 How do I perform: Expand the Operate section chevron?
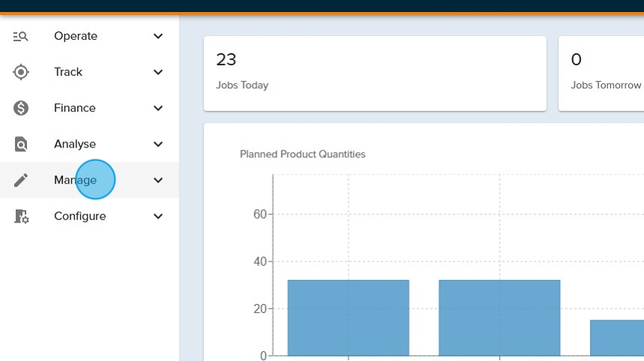pos(158,36)
